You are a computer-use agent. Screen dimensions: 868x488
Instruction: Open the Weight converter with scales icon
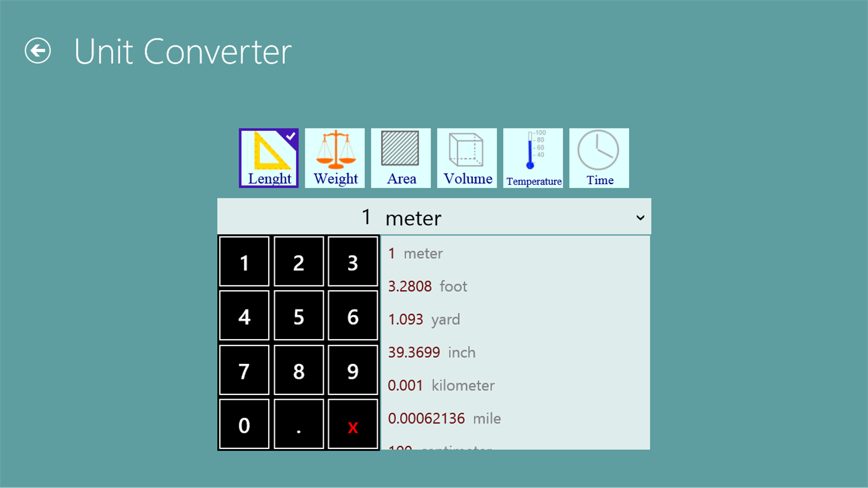(x=334, y=157)
